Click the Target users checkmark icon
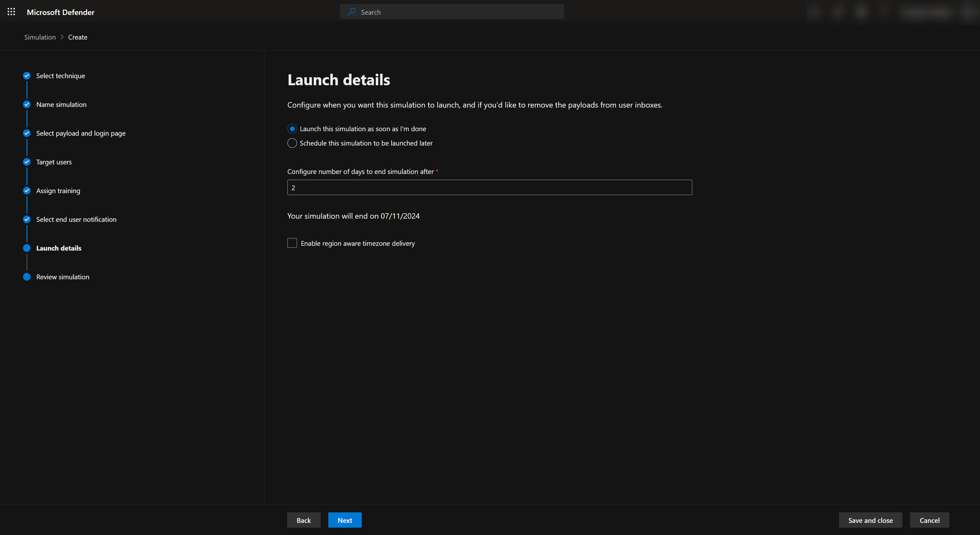The height and width of the screenshot is (535, 980). pyautogui.click(x=26, y=162)
